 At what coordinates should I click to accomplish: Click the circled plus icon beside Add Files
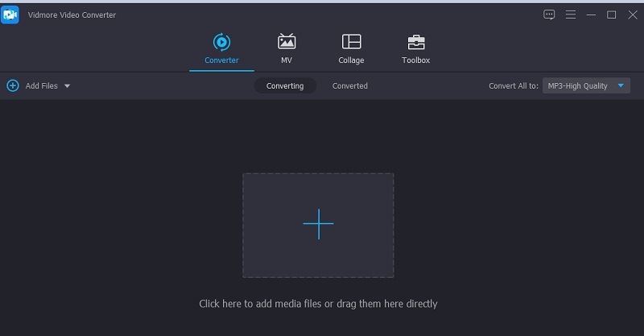[x=13, y=85]
